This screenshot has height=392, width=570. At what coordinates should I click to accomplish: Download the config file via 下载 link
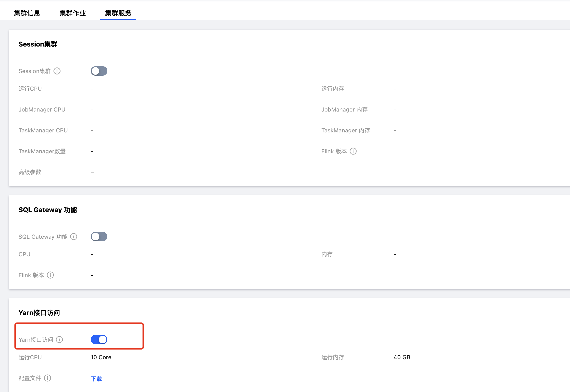tap(96, 378)
